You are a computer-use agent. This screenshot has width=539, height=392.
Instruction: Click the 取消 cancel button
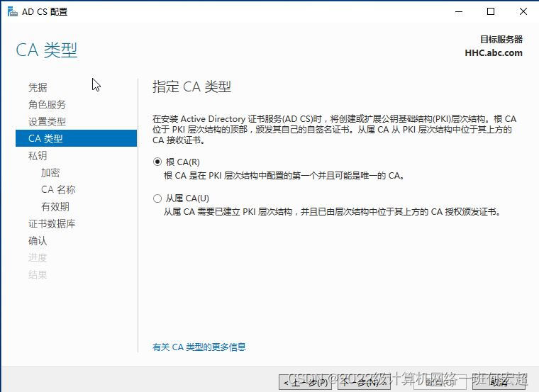coord(499,382)
